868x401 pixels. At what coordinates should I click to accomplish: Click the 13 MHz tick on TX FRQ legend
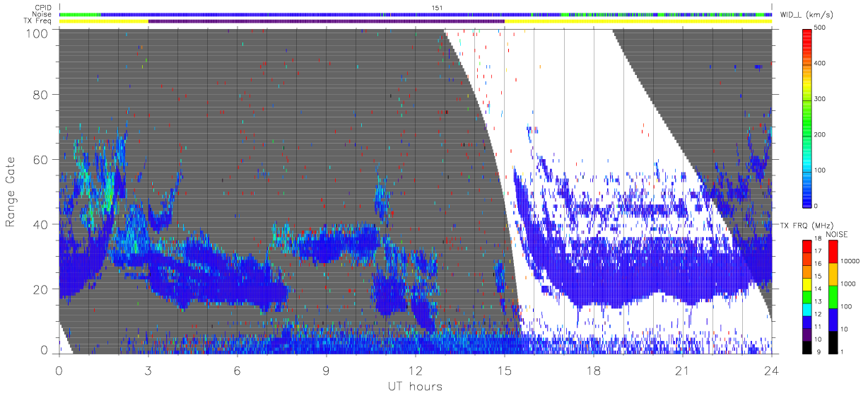coord(817,303)
